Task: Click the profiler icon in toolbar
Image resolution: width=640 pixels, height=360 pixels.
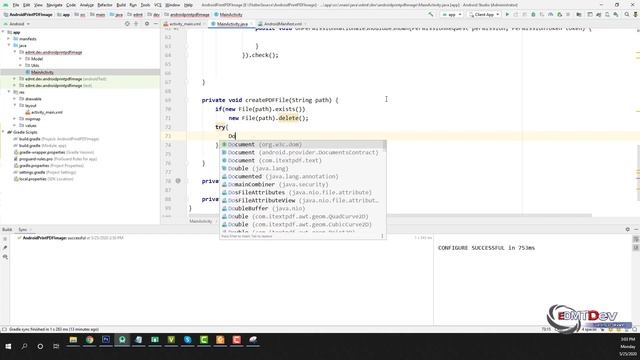Action: coord(551,15)
